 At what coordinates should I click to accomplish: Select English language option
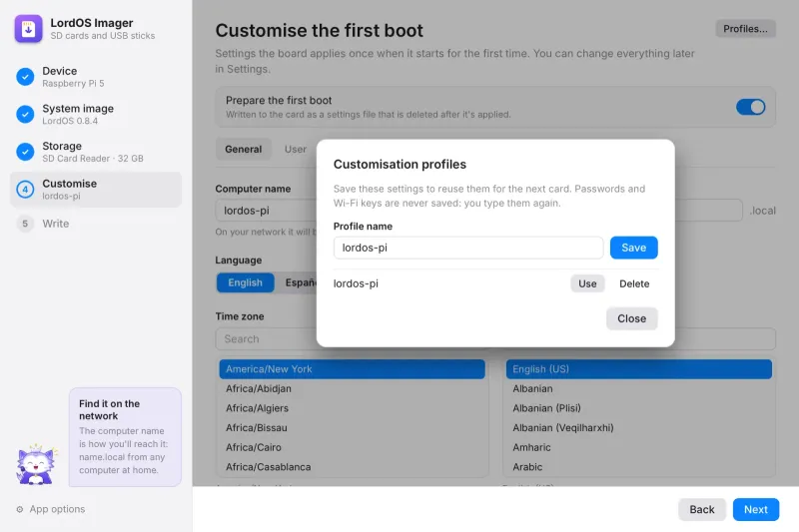245,282
